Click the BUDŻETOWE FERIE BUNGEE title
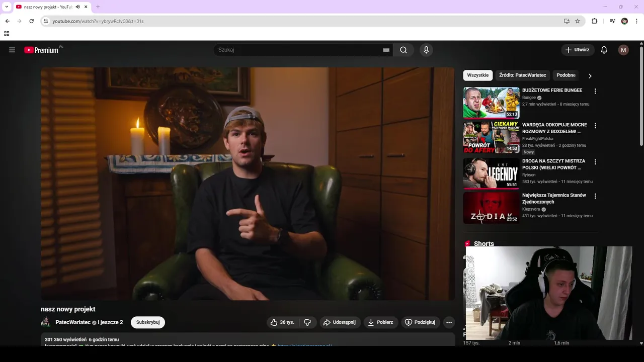Image resolution: width=644 pixels, height=362 pixels. (x=552, y=90)
